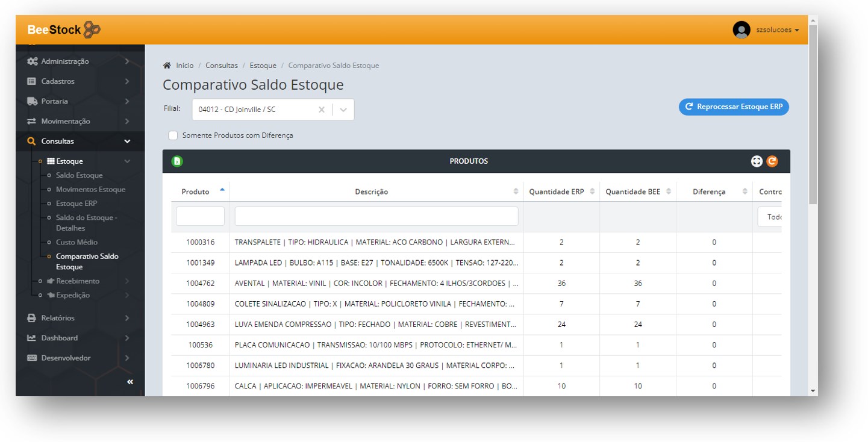Image resolution: width=868 pixels, height=442 pixels.
Task: Select Custo Médio in the sidebar
Action: pyautogui.click(x=76, y=242)
